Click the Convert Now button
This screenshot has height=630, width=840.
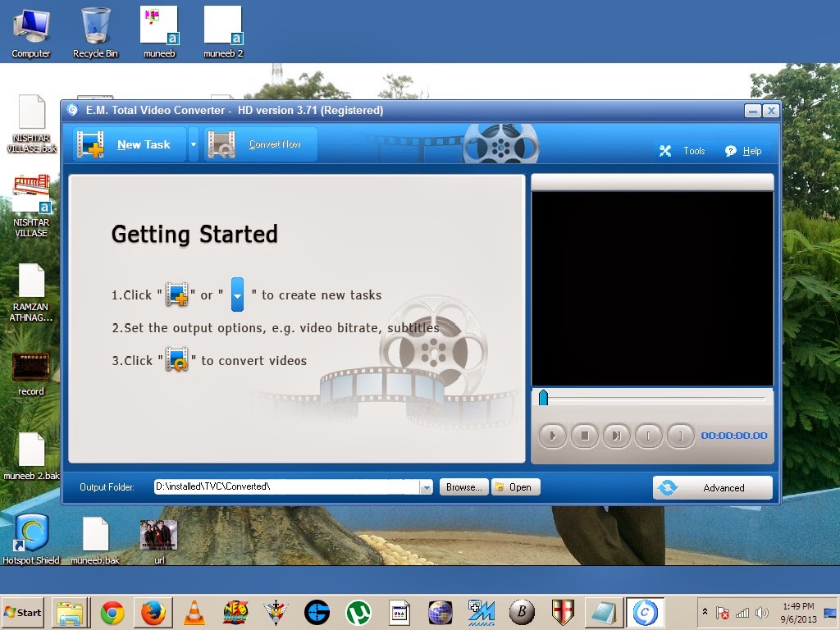[260, 144]
